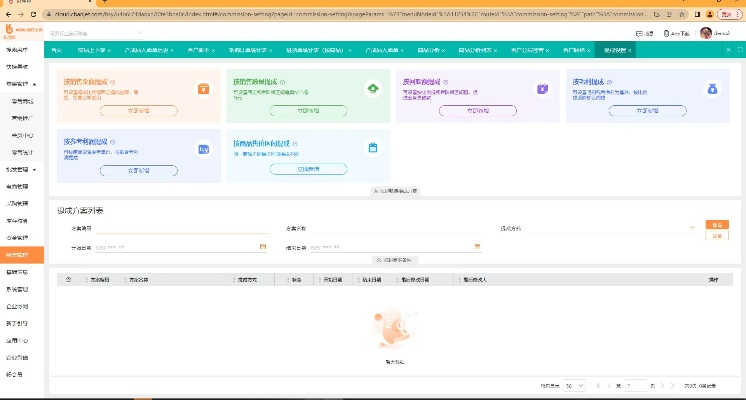Click create-now button on the orange card
This screenshot has height=400, width=746.
(x=138, y=111)
